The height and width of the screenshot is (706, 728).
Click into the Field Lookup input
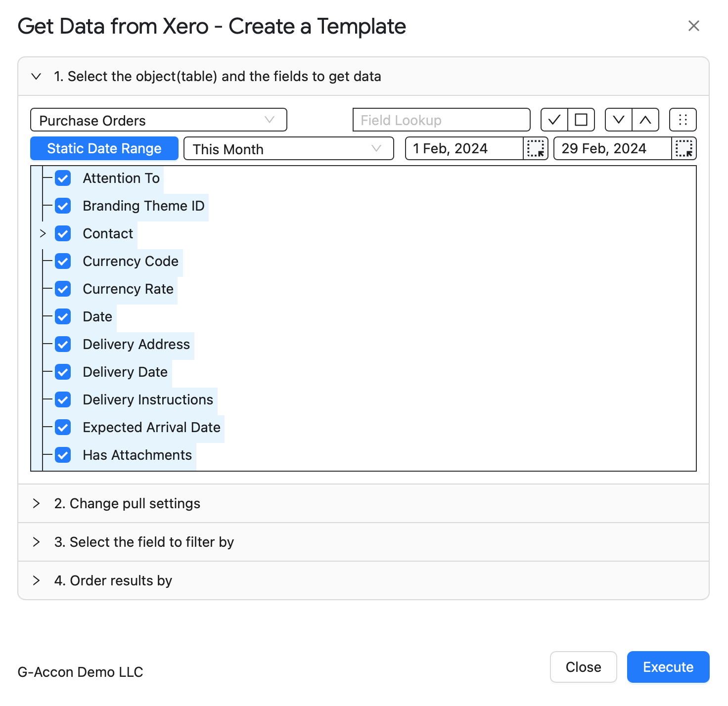pos(442,120)
